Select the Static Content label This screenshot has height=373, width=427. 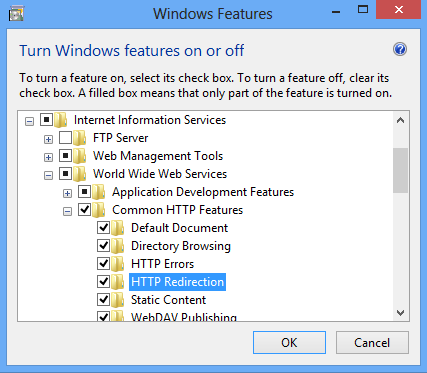[168, 300]
